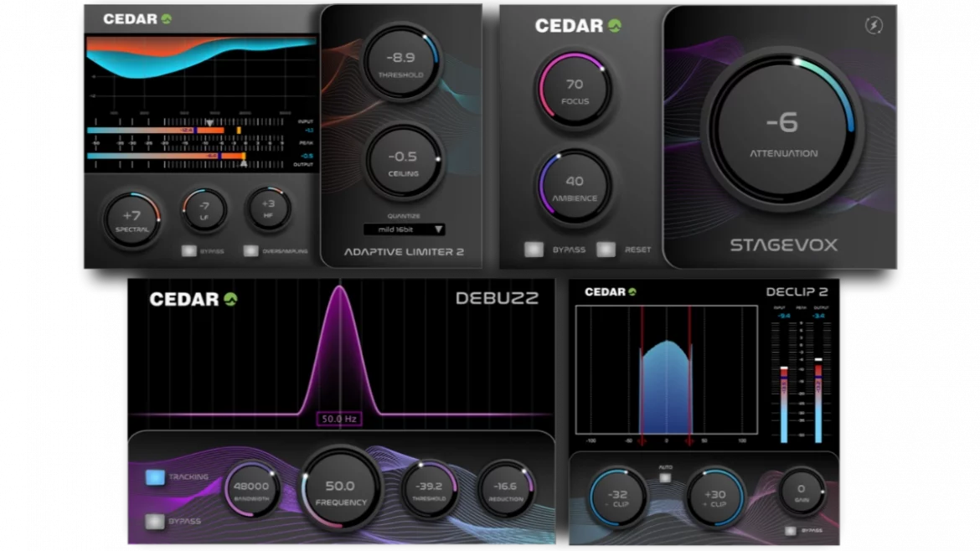
Task: Click the CEDAR logo in Debuzz plugin
Action: [x=193, y=299]
